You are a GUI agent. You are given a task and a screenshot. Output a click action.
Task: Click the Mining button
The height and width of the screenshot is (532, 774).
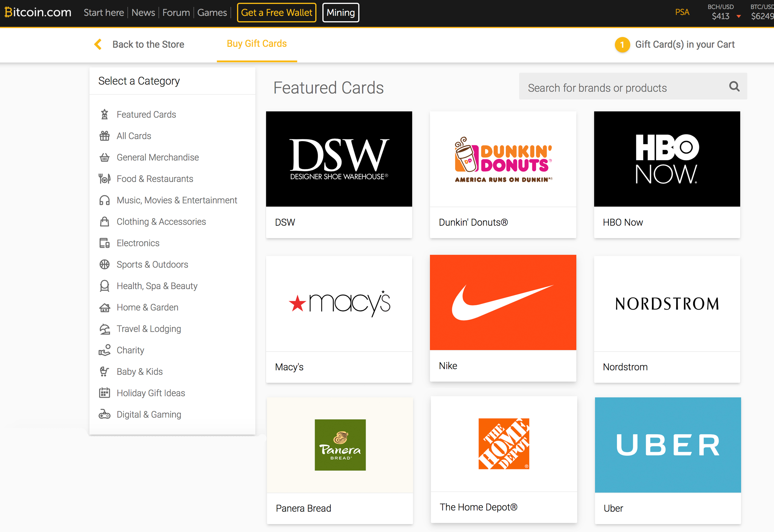340,13
